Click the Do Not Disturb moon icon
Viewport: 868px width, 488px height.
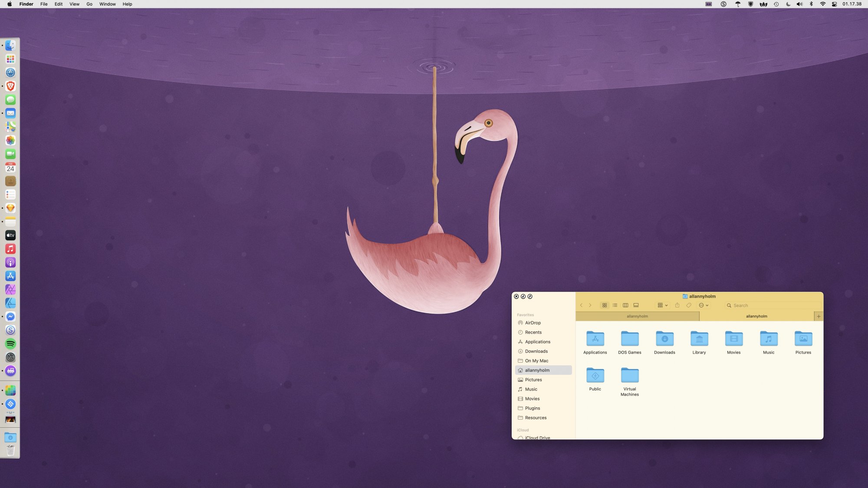(788, 4)
